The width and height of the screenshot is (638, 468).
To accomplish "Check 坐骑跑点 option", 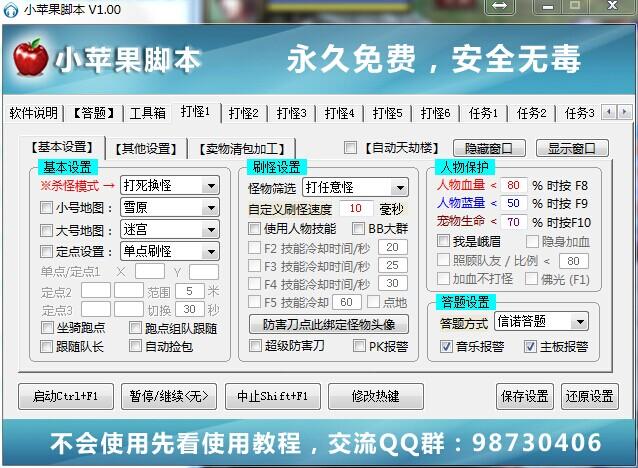I will 47,327.
